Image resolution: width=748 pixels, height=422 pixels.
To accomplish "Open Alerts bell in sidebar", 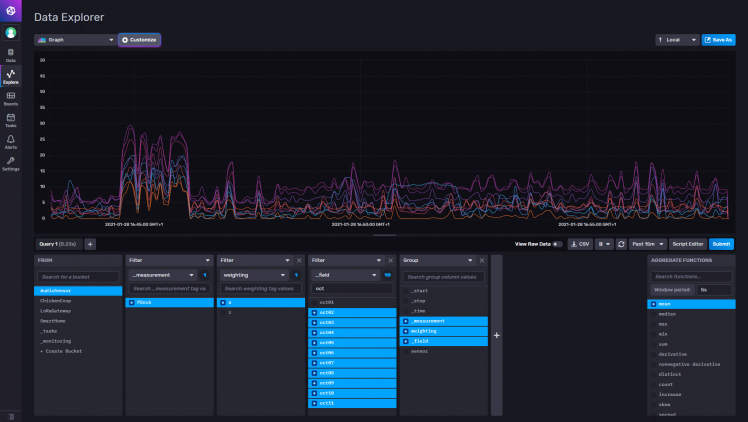I will coord(11,141).
